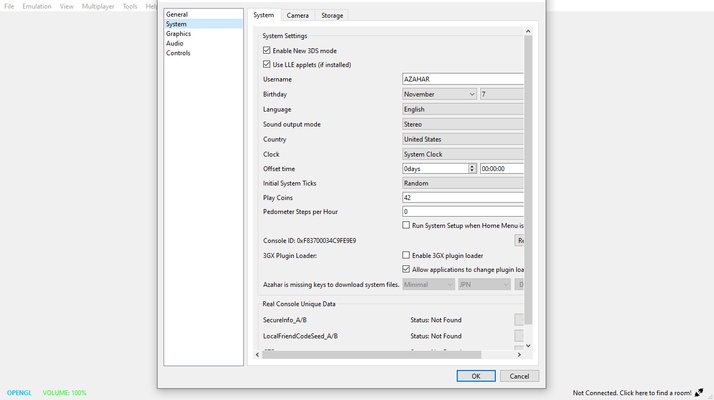The height and width of the screenshot is (400, 714).
Task: Click the Pedometer Steps per Hour field
Action: click(463, 211)
